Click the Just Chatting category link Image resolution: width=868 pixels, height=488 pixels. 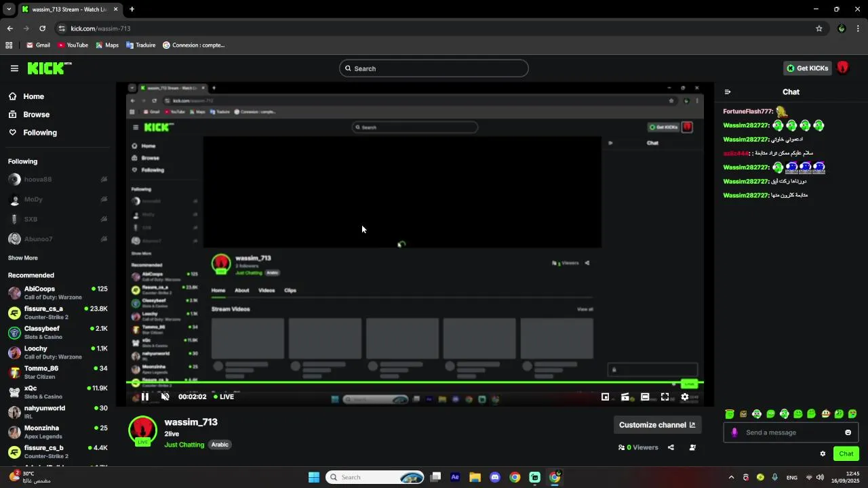click(x=184, y=445)
